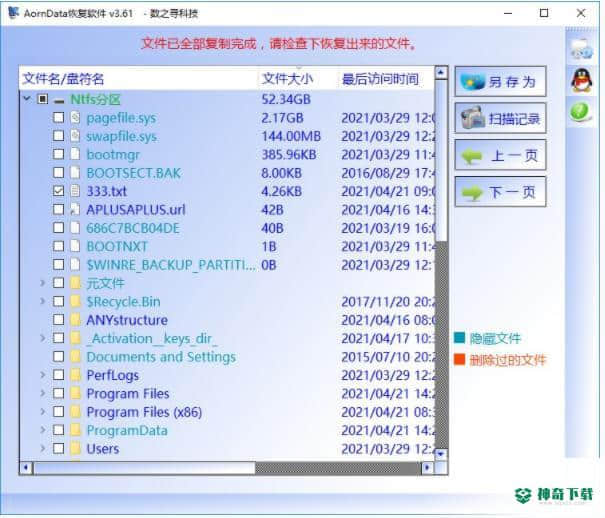Viewport: 605px width, 518px height.
Task: Expand the ProgramData folder
Action: coord(43,430)
